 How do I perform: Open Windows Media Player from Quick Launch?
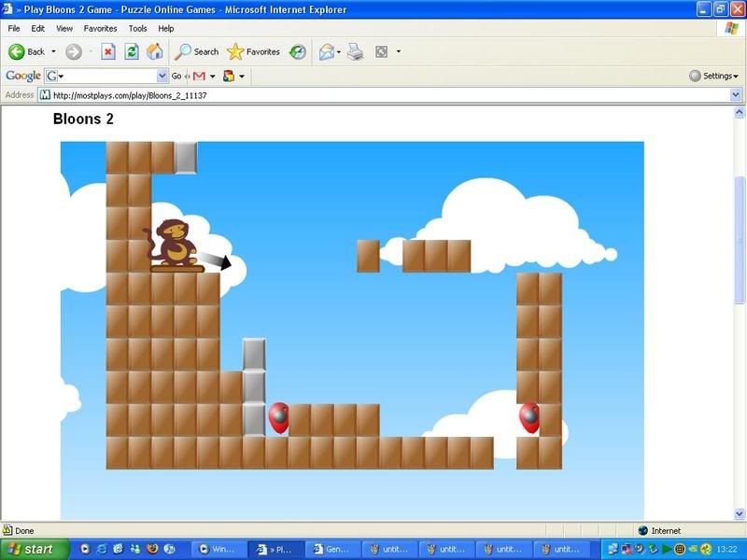(85, 549)
